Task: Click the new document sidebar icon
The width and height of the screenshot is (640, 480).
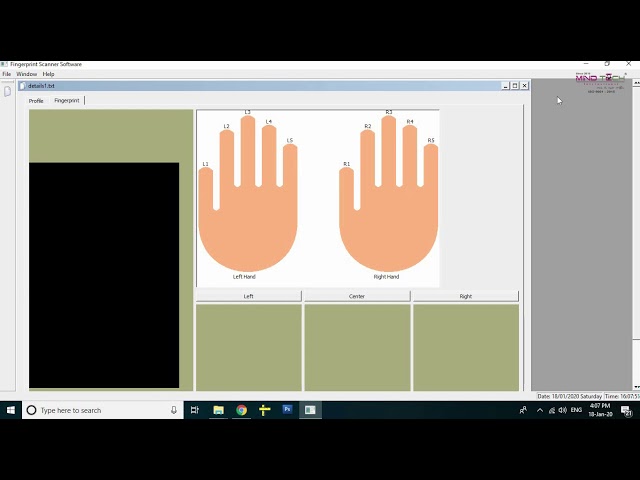Action: pos(7,91)
